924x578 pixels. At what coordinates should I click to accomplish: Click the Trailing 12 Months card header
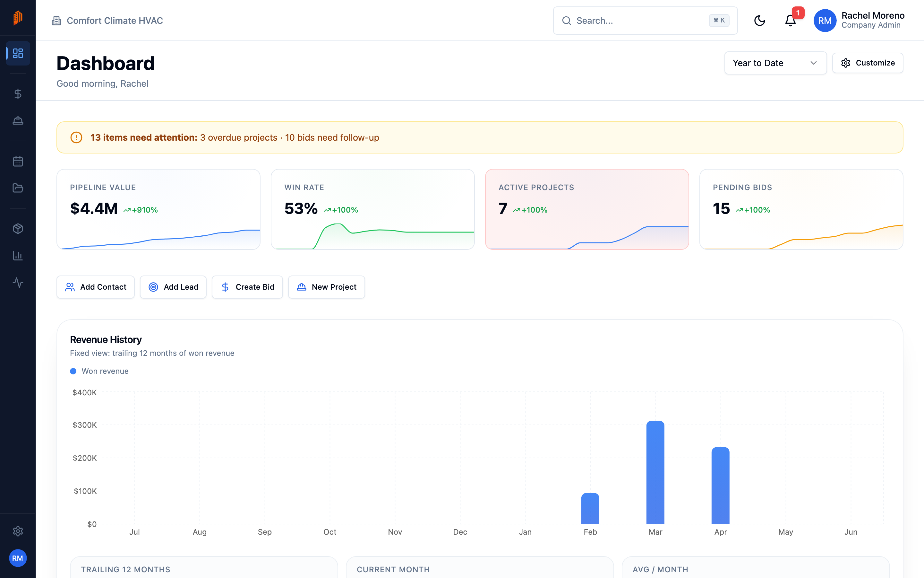[126, 570]
